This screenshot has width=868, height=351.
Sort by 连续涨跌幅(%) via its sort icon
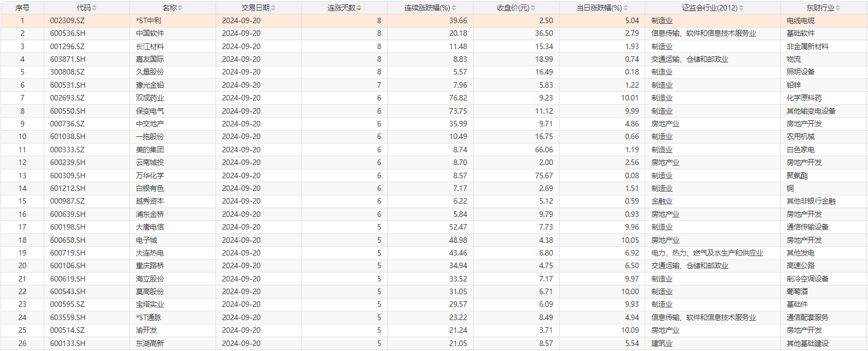click(x=454, y=8)
